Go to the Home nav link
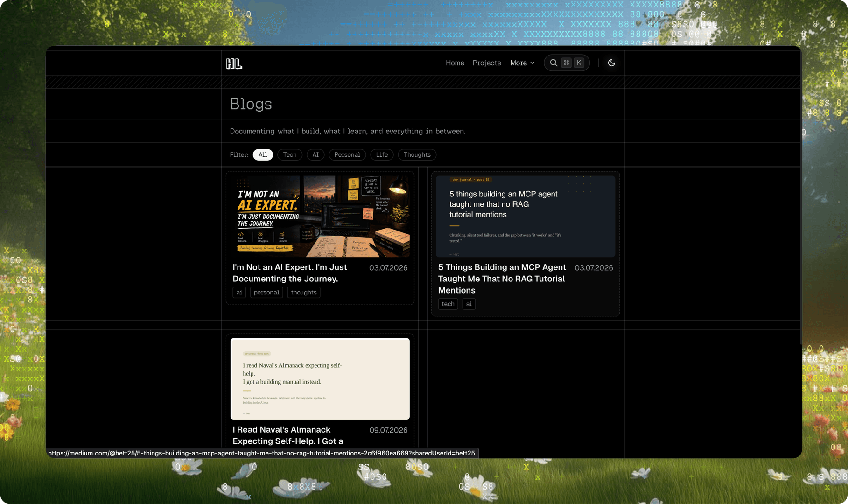This screenshot has height=504, width=848. 455,63
